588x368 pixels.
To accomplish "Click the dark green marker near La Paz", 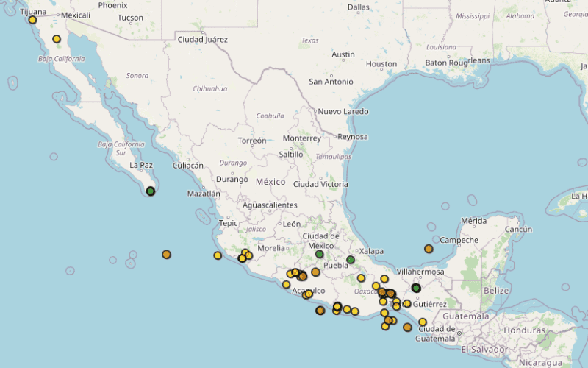I will pos(151,191).
